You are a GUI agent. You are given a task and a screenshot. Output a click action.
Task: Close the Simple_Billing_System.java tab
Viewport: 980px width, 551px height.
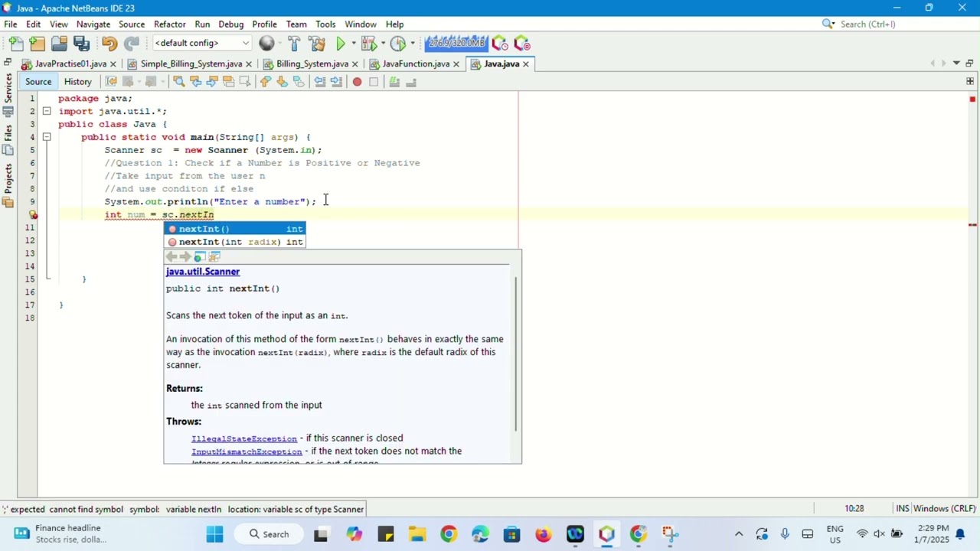[x=249, y=64]
